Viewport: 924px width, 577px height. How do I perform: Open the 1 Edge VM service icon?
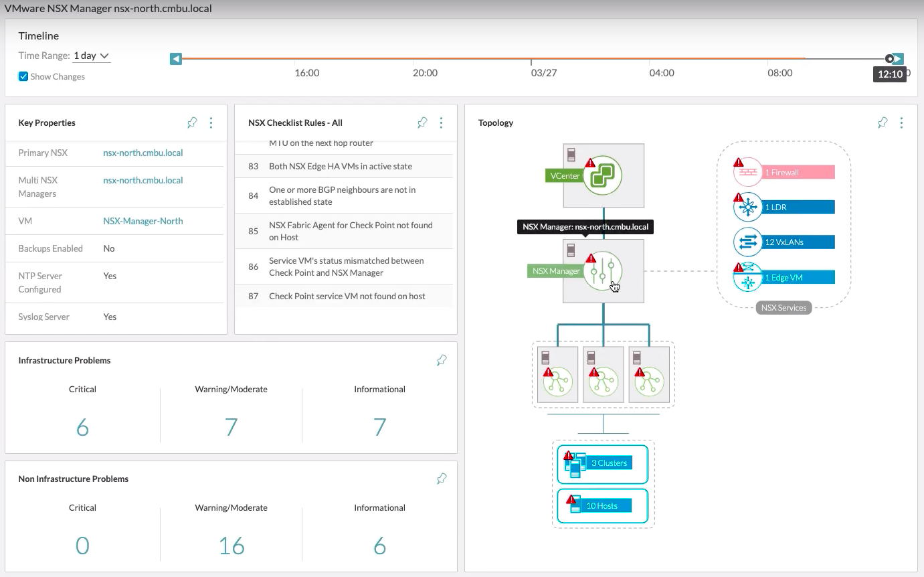[748, 277]
